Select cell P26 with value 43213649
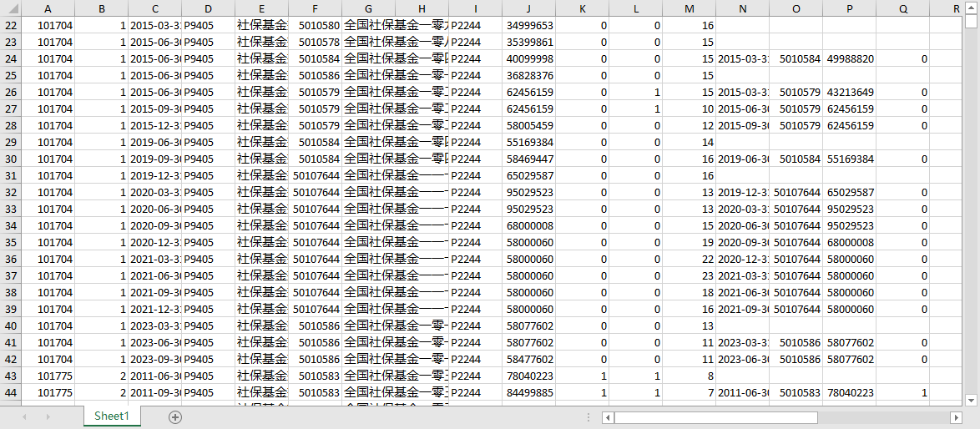The image size is (980, 429). pos(850,93)
